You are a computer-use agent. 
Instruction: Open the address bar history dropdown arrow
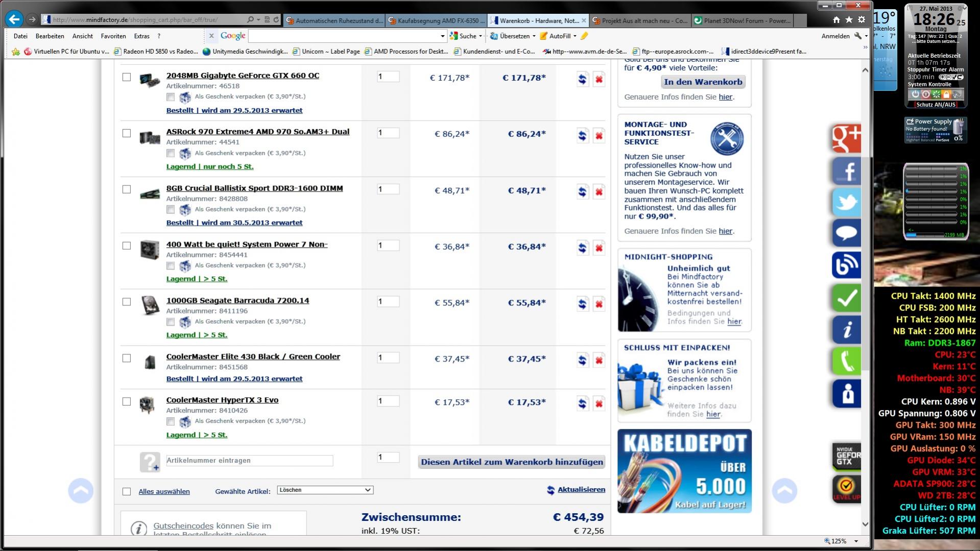click(259, 20)
